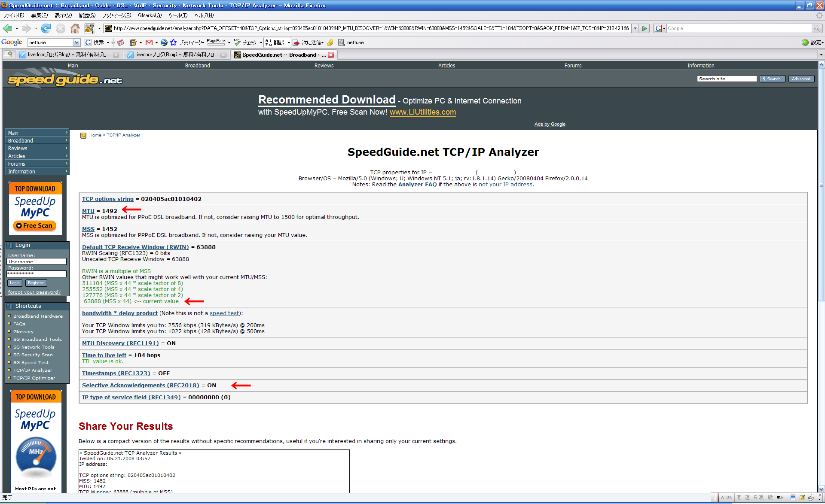Click the Forward arrow button
Screen dimensions: 825x504
(x=27, y=28)
